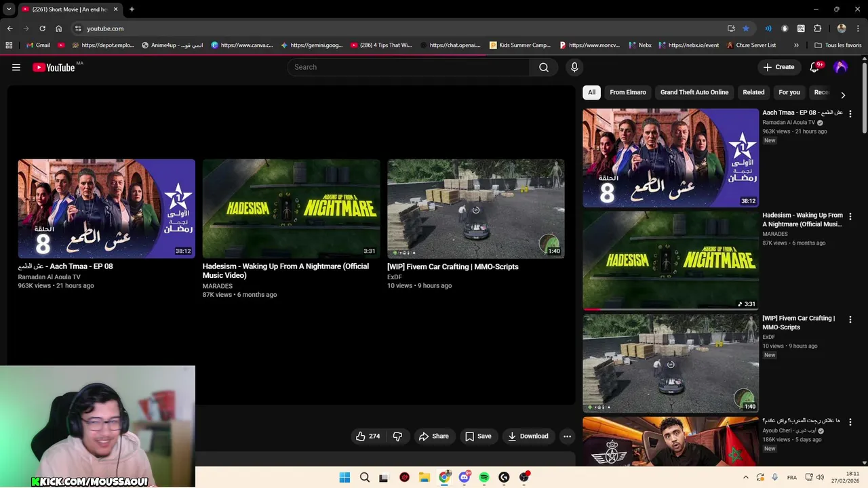Open Aach Tmaa sidebar thumbnail
This screenshot has height=488, width=868.
671,158
